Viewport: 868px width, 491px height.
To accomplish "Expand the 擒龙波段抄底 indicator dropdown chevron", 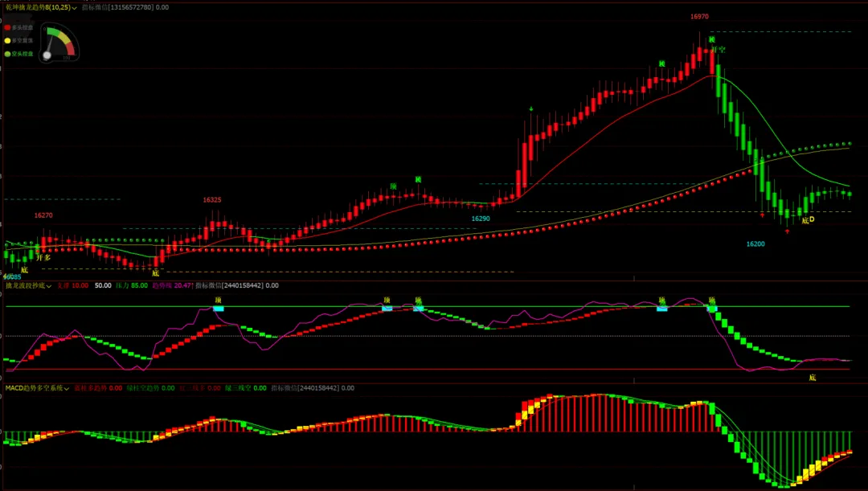I will click(49, 286).
